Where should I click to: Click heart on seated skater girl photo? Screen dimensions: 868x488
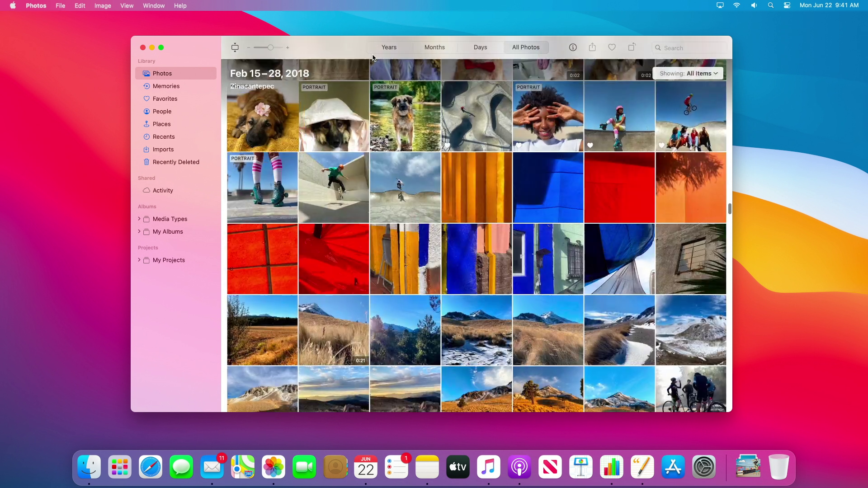click(x=590, y=145)
